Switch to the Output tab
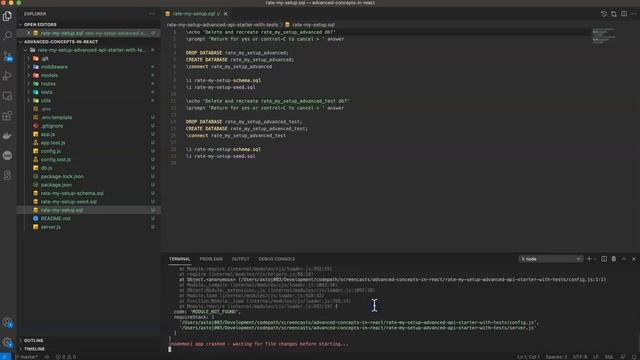The width and height of the screenshot is (640, 360). coord(240,259)
